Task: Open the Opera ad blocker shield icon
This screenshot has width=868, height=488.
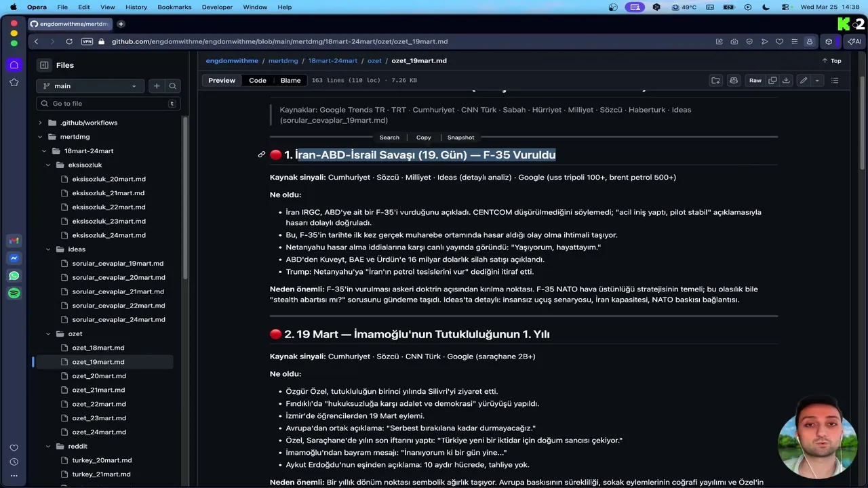Action: tap(749, 41)
